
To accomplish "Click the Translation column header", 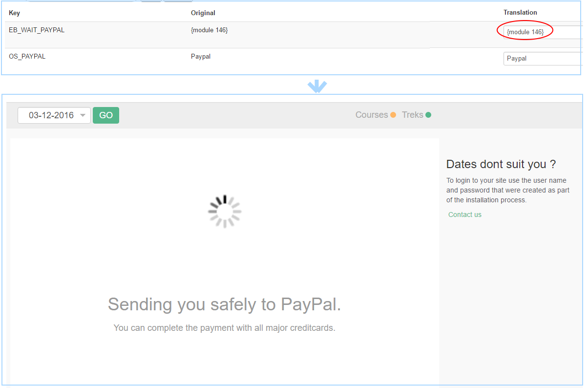I will coord(520,12).
